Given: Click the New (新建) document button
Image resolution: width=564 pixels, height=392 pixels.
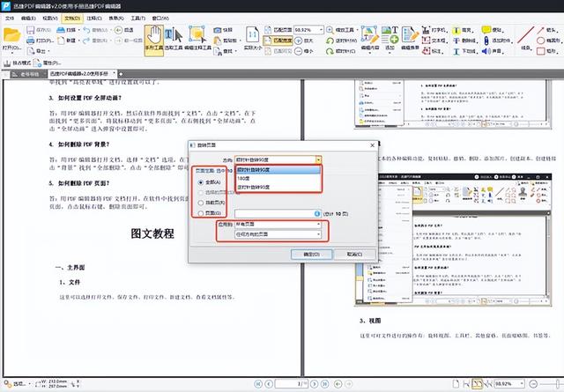Looking at the screenshot, I should coord(67,41).
